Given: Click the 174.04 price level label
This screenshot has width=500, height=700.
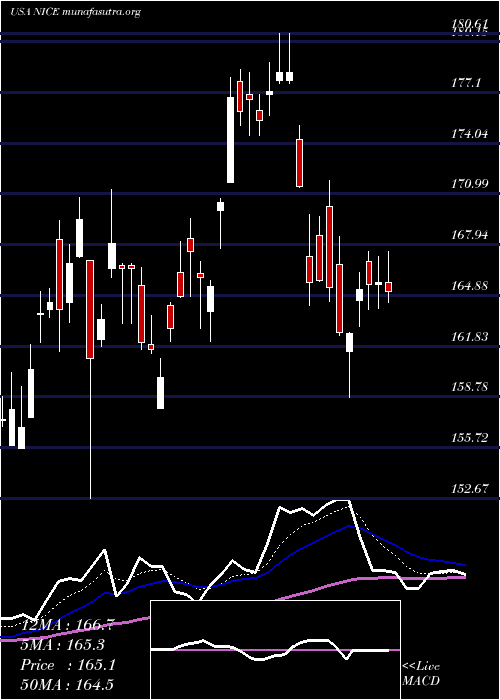Looking at the screenshot, I should point(470,133).
